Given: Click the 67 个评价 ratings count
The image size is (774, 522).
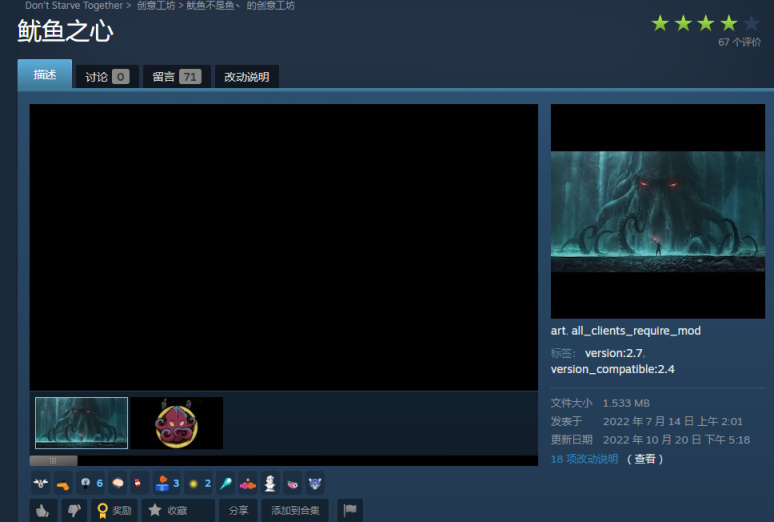Looking at the screenshot, I should tap(739, 42).
